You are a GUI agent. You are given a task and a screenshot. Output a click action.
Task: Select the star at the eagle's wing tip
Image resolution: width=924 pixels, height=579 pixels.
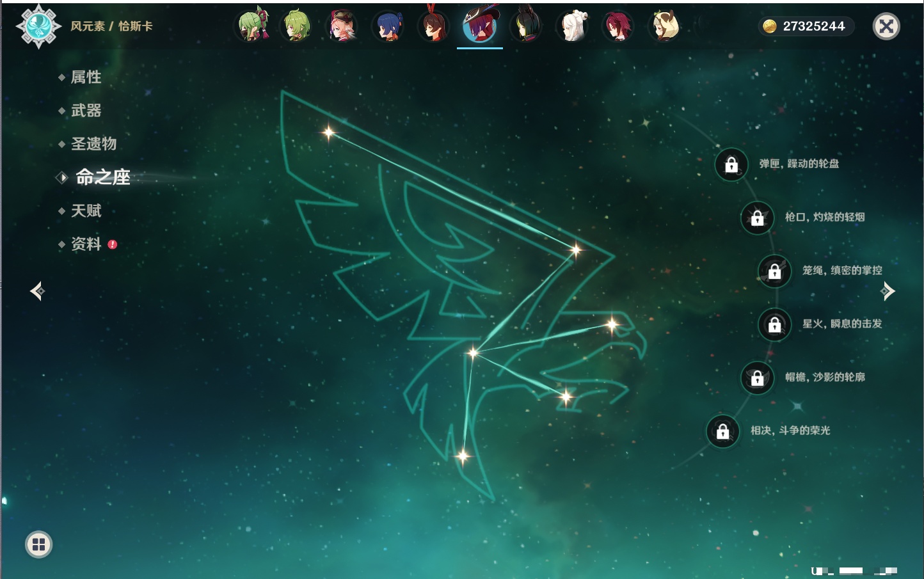[x=329, y=132]
